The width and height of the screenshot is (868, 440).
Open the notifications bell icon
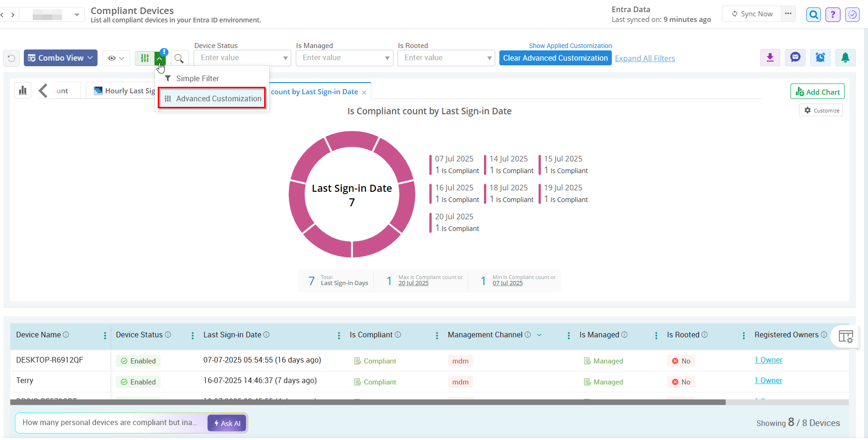(x=846, y=57)
